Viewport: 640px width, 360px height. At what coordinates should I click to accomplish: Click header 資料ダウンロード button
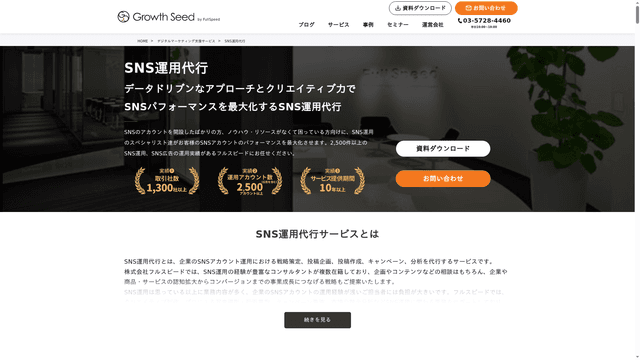(x=420, y=8)
